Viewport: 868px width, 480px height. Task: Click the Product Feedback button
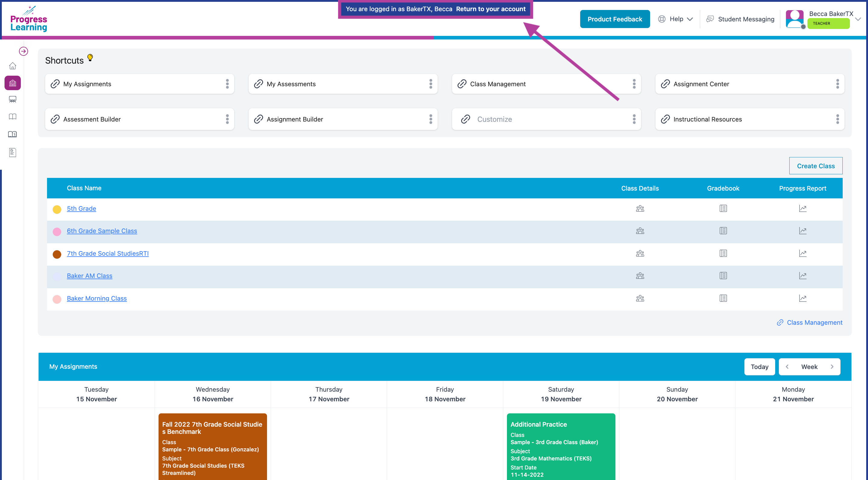pos(615,19)
